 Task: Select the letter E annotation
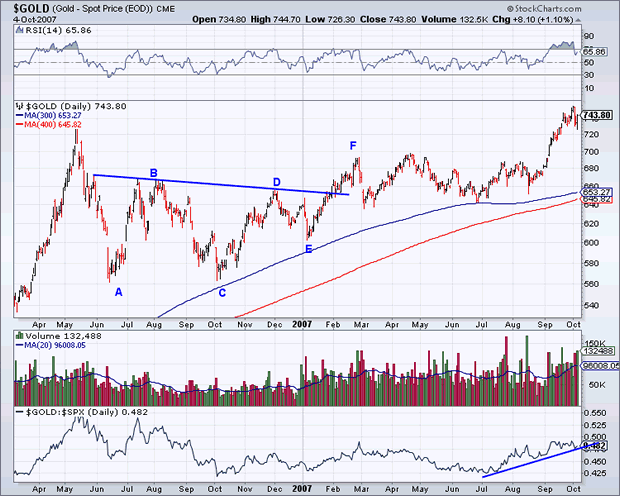(x=308, y=248)
